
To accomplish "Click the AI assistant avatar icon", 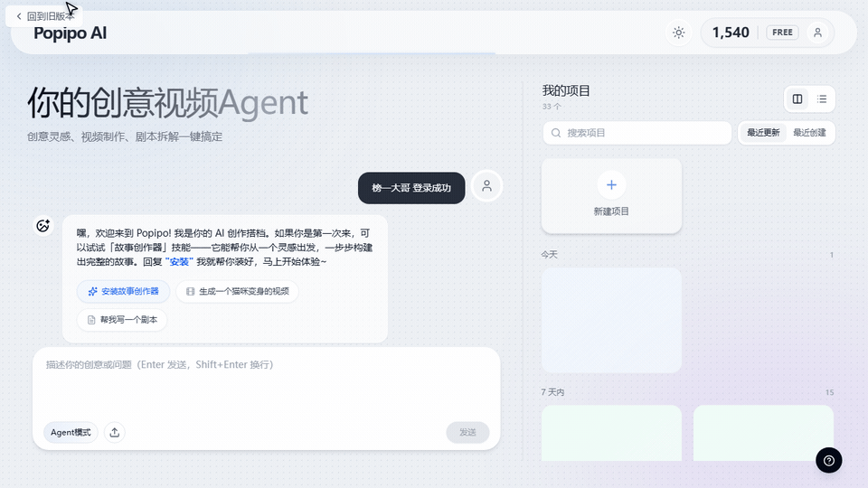I will [x=43, y=226].
